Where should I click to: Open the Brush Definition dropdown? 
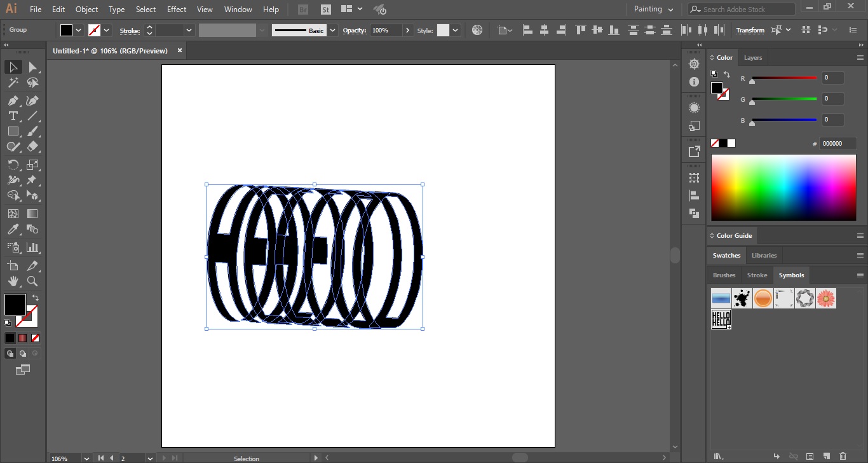(332, 30)
